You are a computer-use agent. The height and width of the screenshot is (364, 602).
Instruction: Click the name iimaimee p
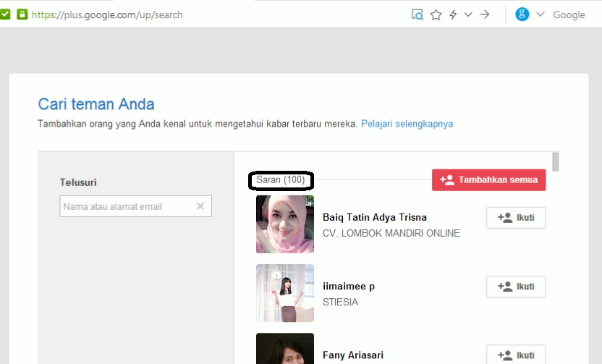click(x=349, y=287)
